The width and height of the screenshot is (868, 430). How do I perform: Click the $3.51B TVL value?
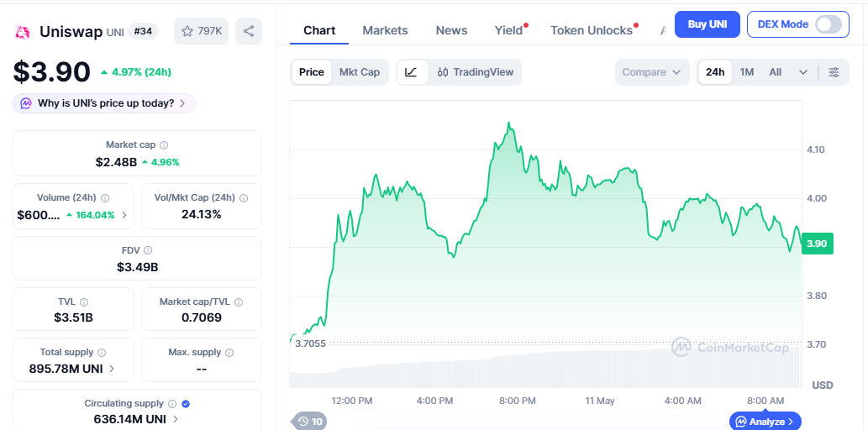(x=74, y=317)
